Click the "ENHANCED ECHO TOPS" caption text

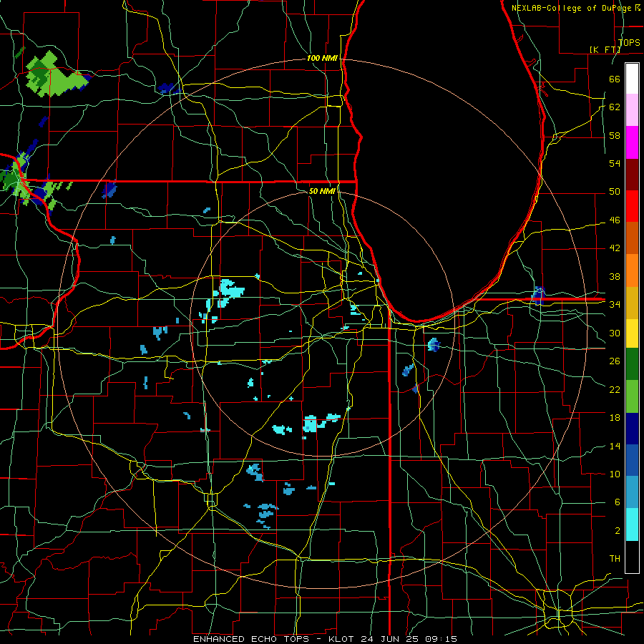click(251, 639)
